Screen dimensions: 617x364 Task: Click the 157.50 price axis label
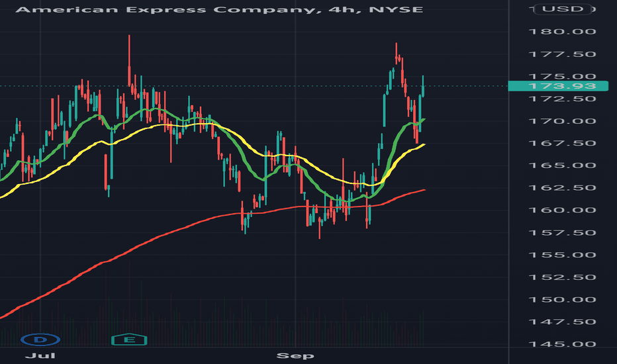[562, 232]
